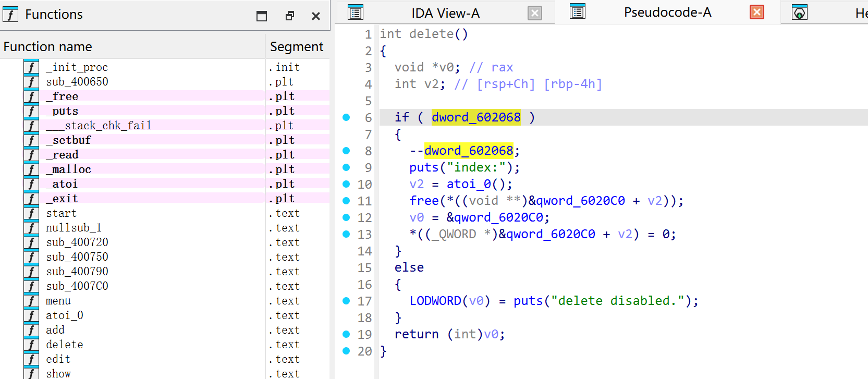Select the atoi_0 function row

pyautogui.click(x=165, y=315)
